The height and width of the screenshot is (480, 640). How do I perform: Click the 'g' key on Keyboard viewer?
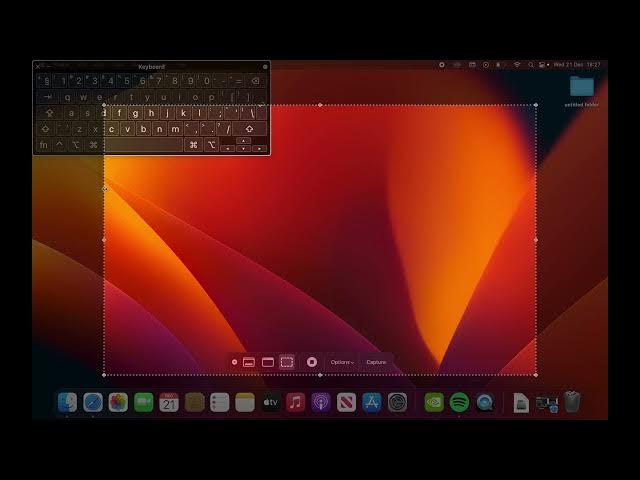(135, 113)
